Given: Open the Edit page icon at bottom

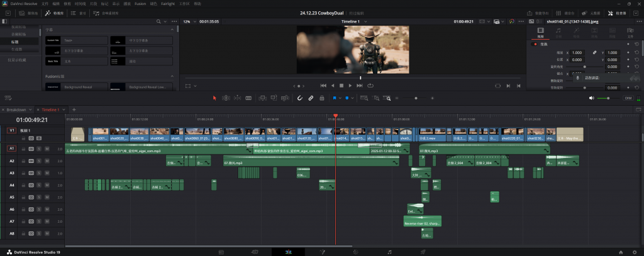Looking at the screenshot, I should (287, 252).
